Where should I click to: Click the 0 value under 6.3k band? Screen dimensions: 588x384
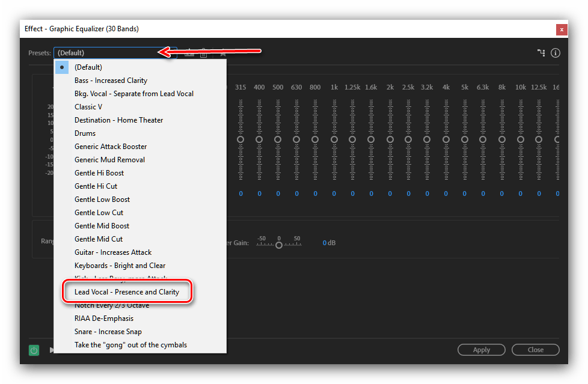click(x=483, y=194)
